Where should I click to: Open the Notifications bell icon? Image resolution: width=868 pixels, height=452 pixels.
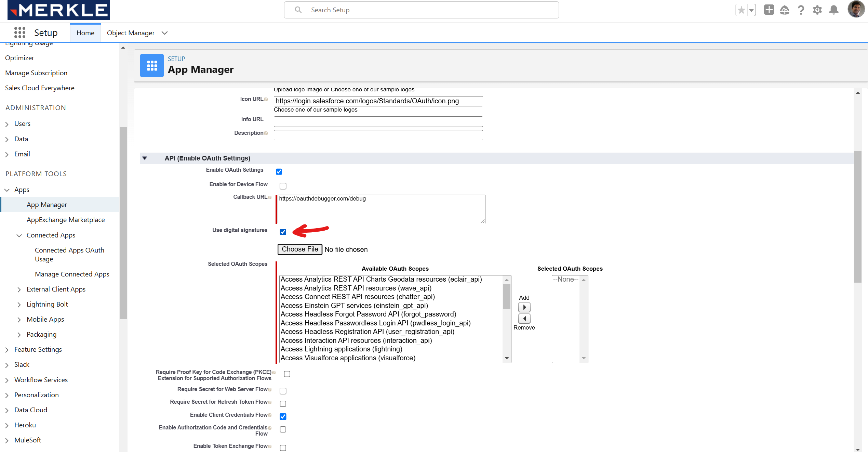[x=834, y=10]
